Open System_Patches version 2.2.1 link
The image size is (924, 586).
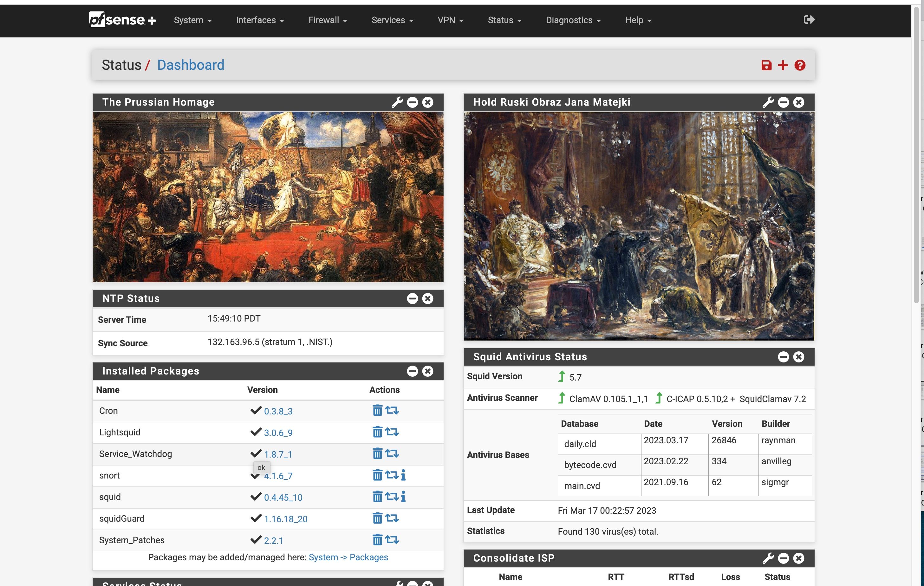tap(274, 540)
